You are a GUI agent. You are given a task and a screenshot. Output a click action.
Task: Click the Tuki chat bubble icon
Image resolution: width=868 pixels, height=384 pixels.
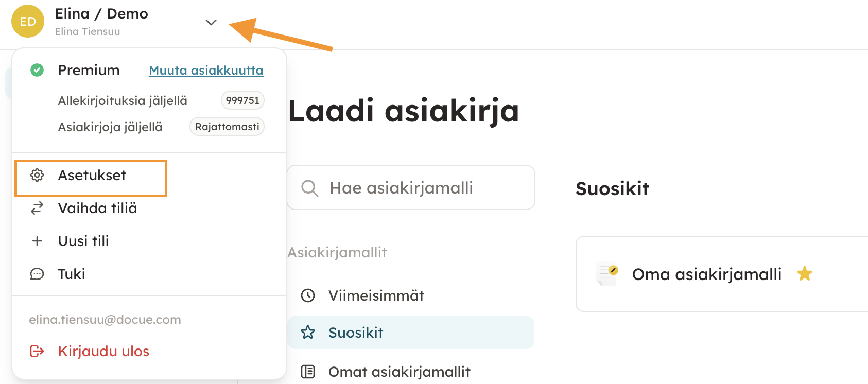37,274
